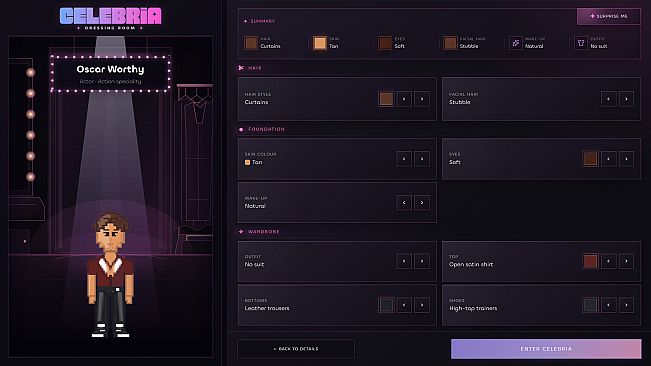Choose previous skin colour
651x366 pixels.
click(404, 159)
